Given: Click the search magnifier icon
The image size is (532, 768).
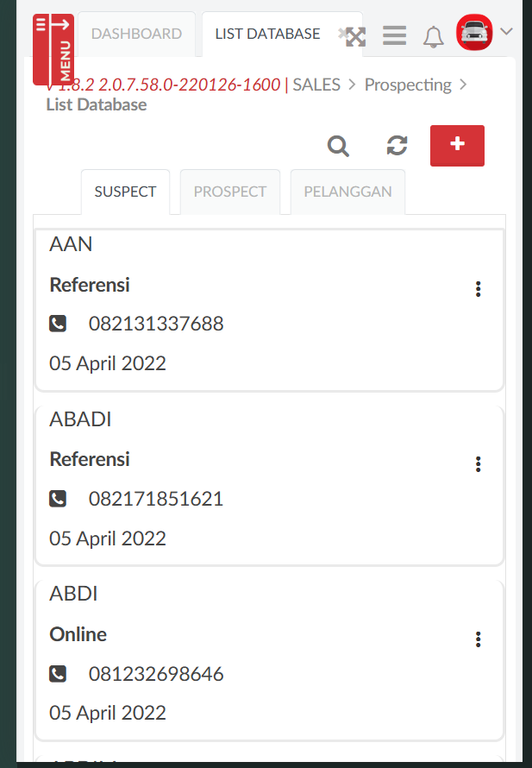Looking at the screenshot, I should (x=338, y=146).
